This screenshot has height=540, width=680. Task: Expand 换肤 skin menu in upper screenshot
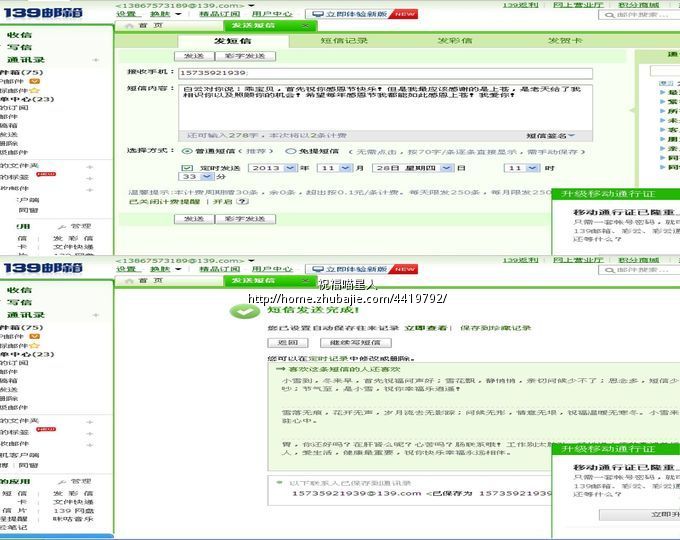165,14
